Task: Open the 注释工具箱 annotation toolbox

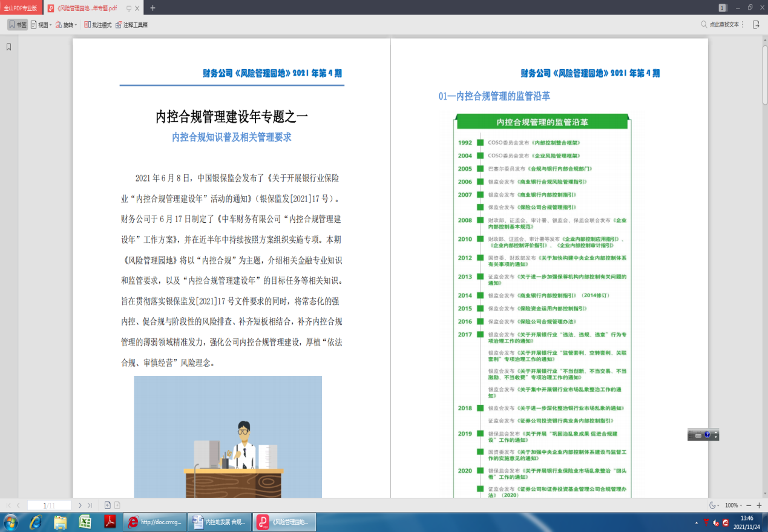Action: click(131, 25)
